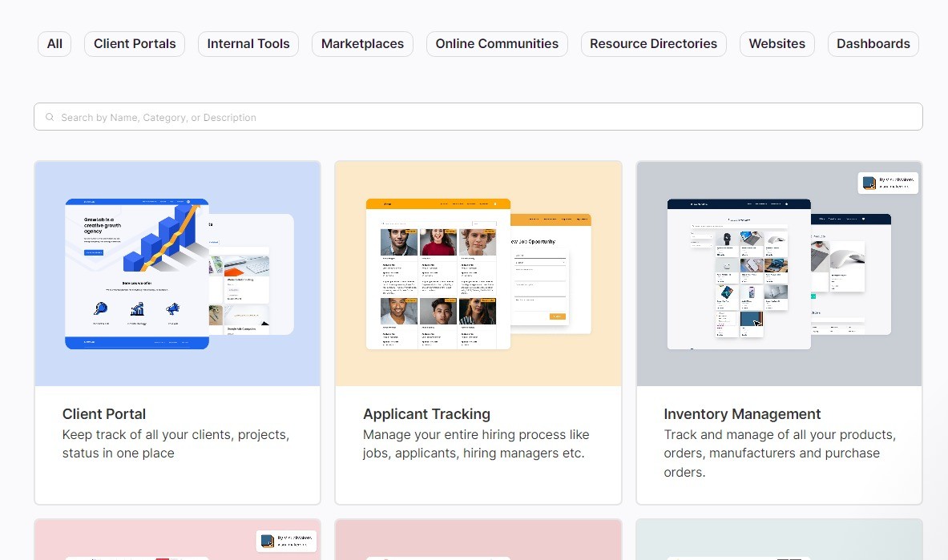Show the Marketplaces templates
948x560 pixels.
[362, 44]
